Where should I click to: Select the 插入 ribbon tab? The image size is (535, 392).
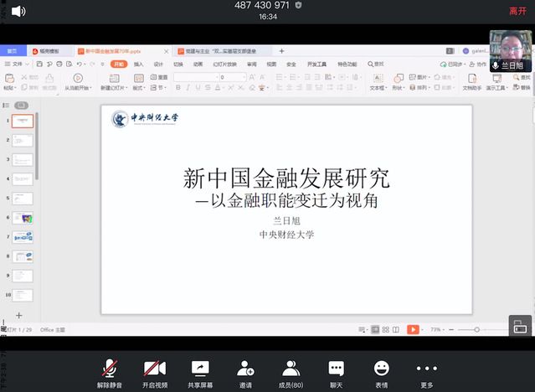point(138,64)
